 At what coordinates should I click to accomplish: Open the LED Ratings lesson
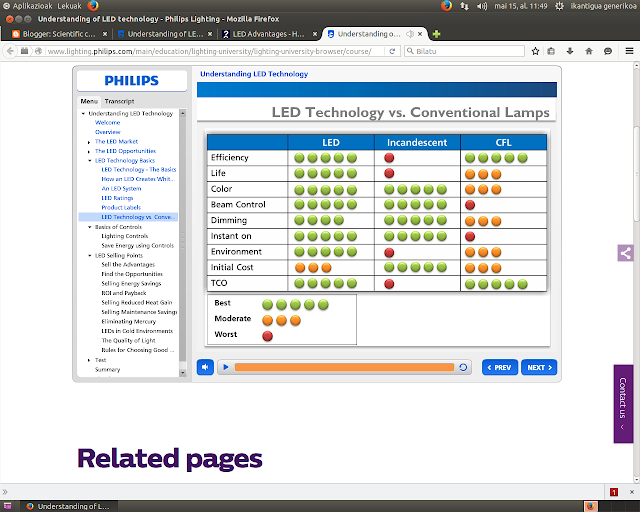tap(117, 198)
